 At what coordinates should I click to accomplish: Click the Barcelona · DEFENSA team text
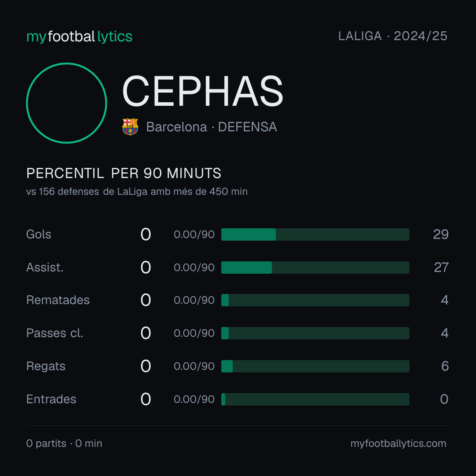click(212, 127)
